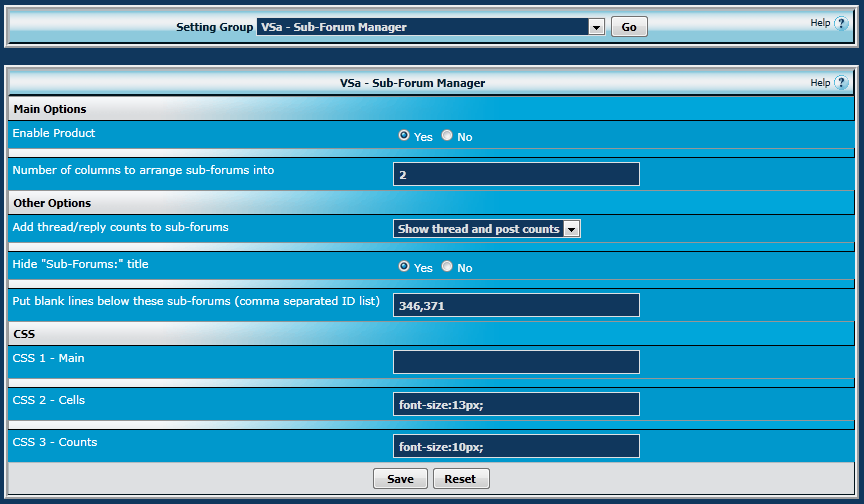The image size is (864, 504).
Task: Focus the CSS 2 Cells input
Action: coord(516,404)
